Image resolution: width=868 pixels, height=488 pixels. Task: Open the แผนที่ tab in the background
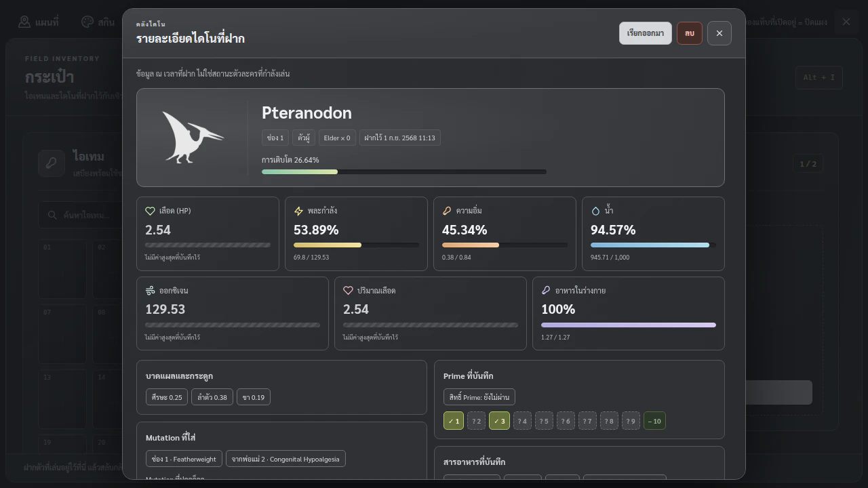pos(38,22)
